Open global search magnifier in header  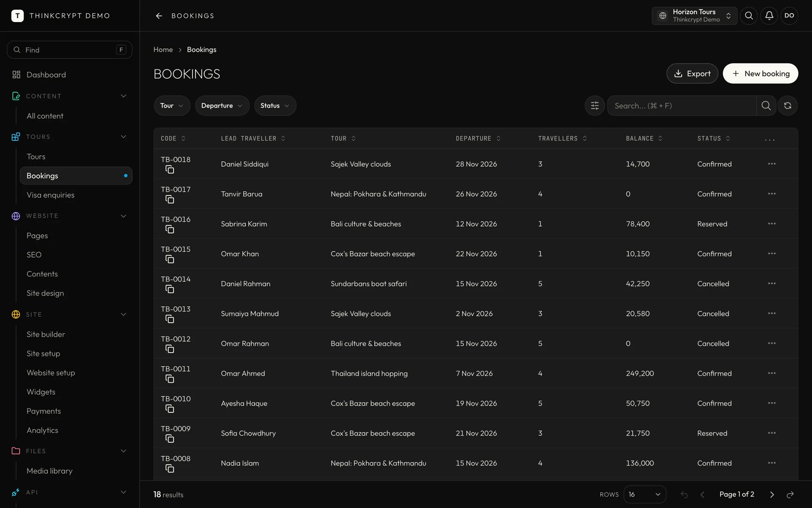(749, 16)
